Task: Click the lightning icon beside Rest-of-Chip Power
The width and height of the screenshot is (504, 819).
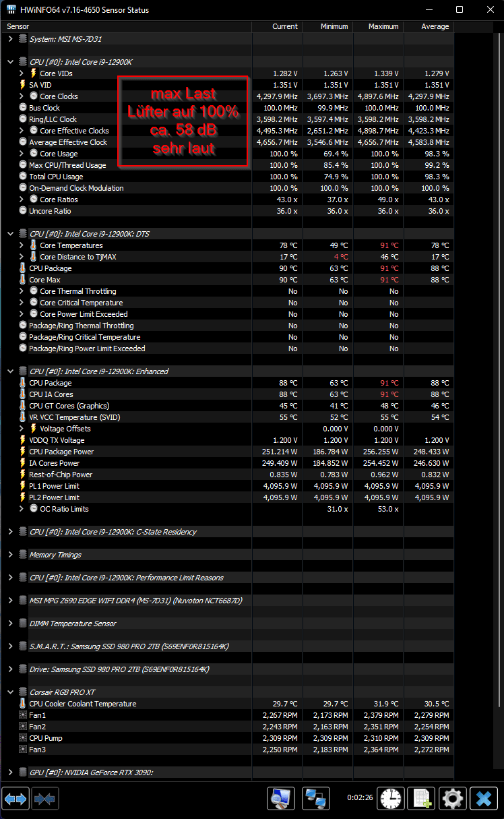Action: (x=24, y=475)
